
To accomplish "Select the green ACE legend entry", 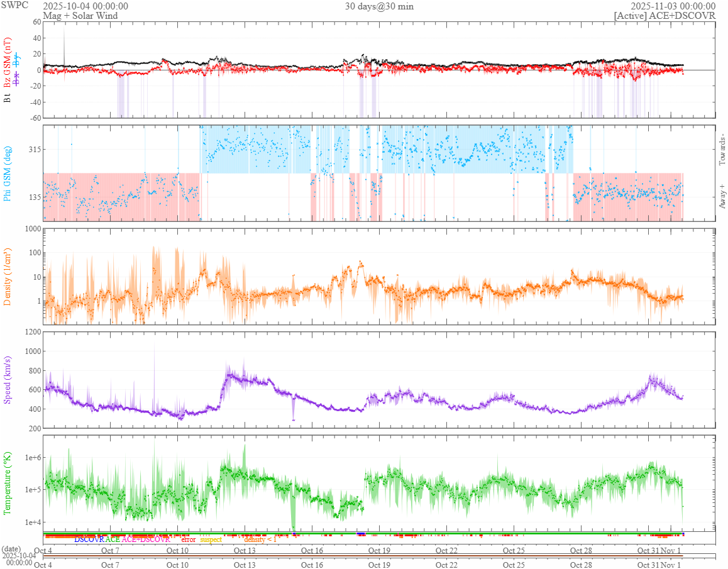I will pos(113,539).
